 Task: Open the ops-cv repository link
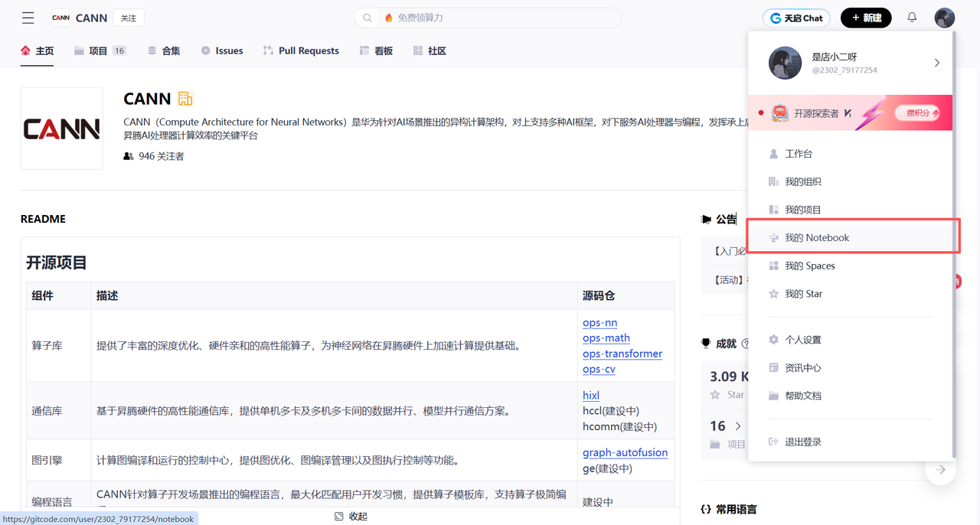599,369
